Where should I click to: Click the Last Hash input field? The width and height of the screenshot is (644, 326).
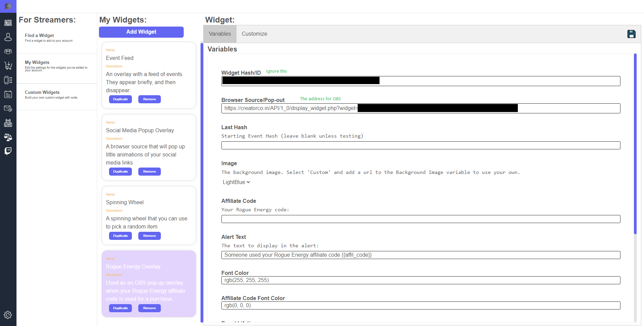click(421, 145)
